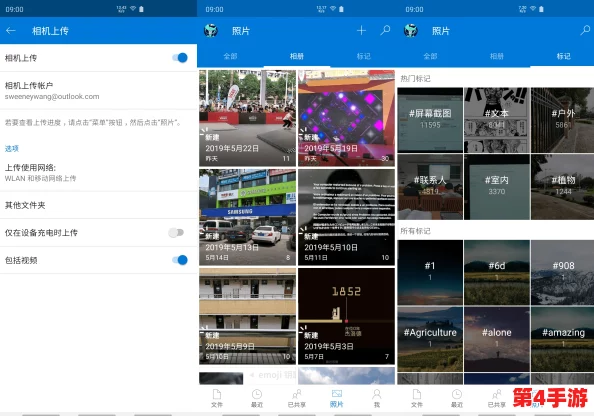Open 相机上传帐户 account setting
Image resolution: width=594 pixels, height=416 pixels.
point(98,91)
